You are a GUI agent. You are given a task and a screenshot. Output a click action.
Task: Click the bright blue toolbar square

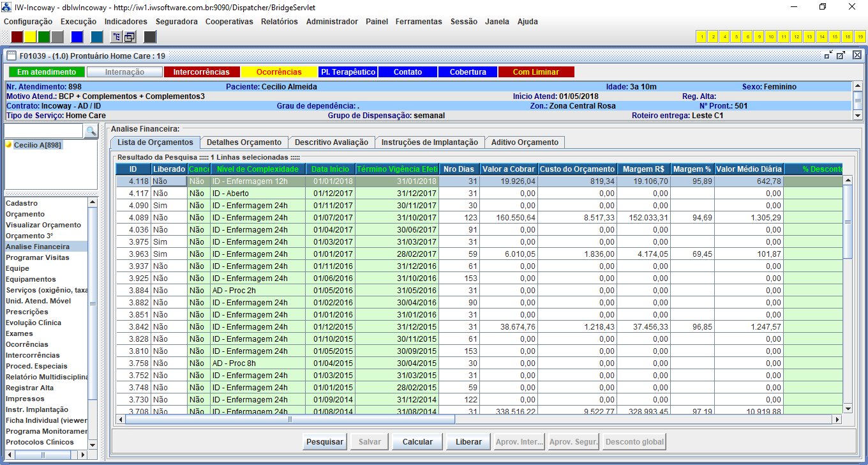[77, 36]
